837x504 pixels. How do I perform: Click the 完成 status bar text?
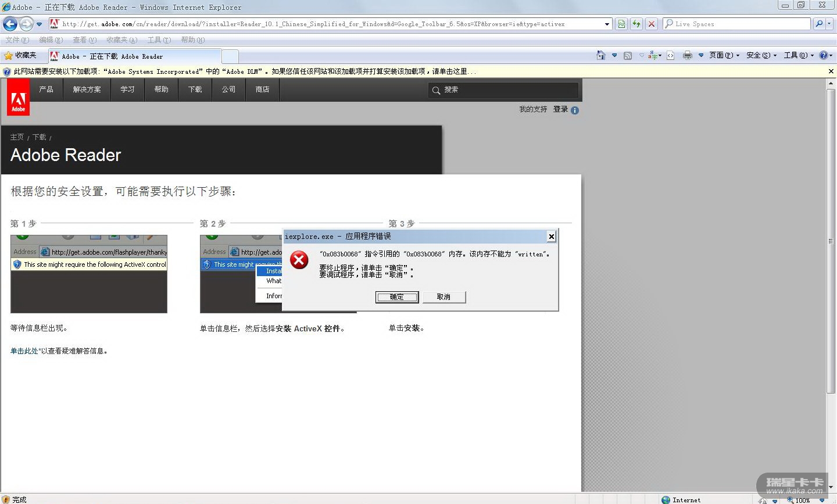19,500
